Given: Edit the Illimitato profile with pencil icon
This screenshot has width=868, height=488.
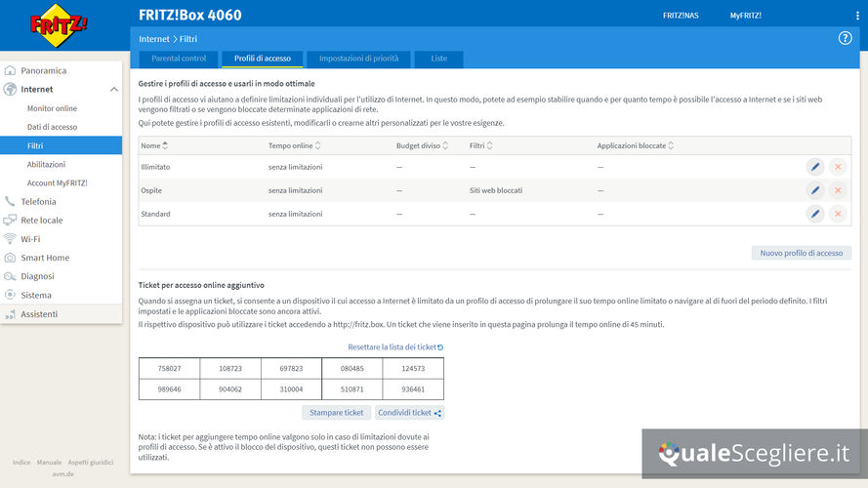Looking at the screenshot, I should tap(815, 167).
